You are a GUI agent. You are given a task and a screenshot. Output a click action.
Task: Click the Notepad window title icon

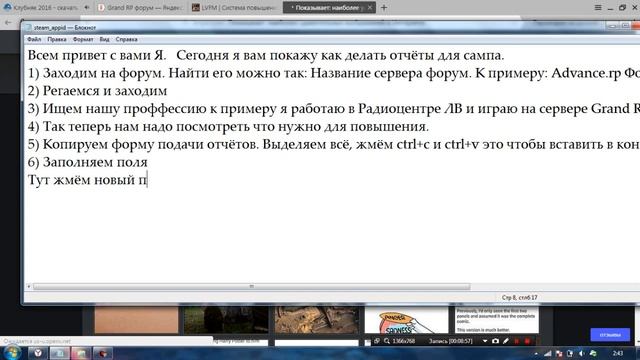click(29, 27)
